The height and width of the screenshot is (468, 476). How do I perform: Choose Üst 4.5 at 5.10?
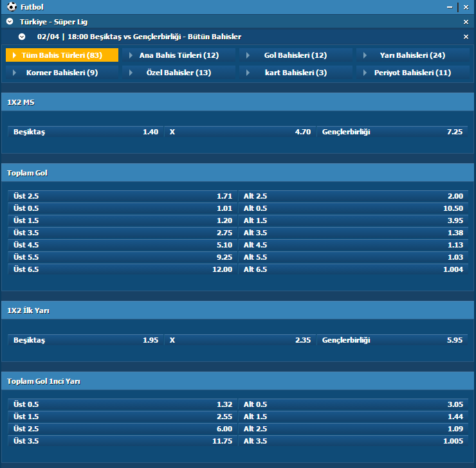click(x=122, y=245)
